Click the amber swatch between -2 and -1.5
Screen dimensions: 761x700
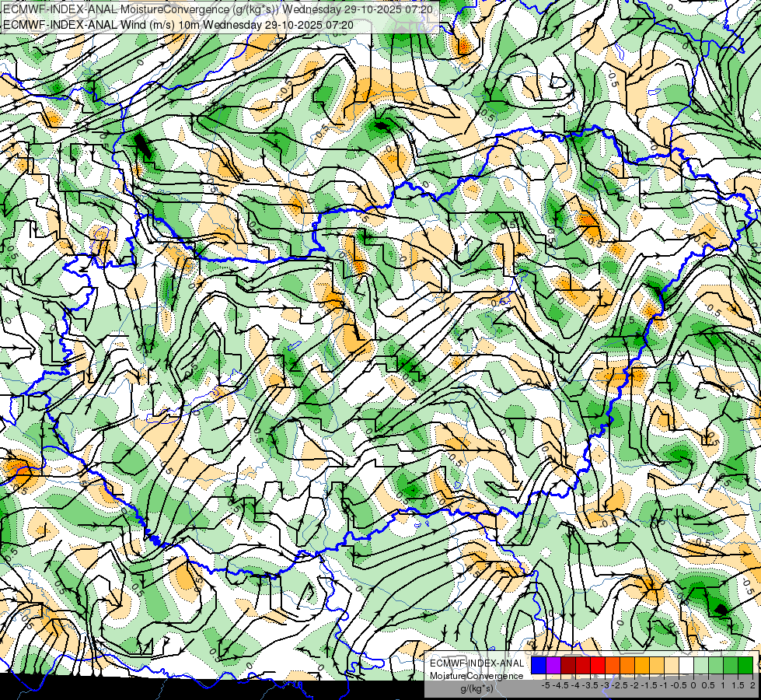(x=642, y=666)
